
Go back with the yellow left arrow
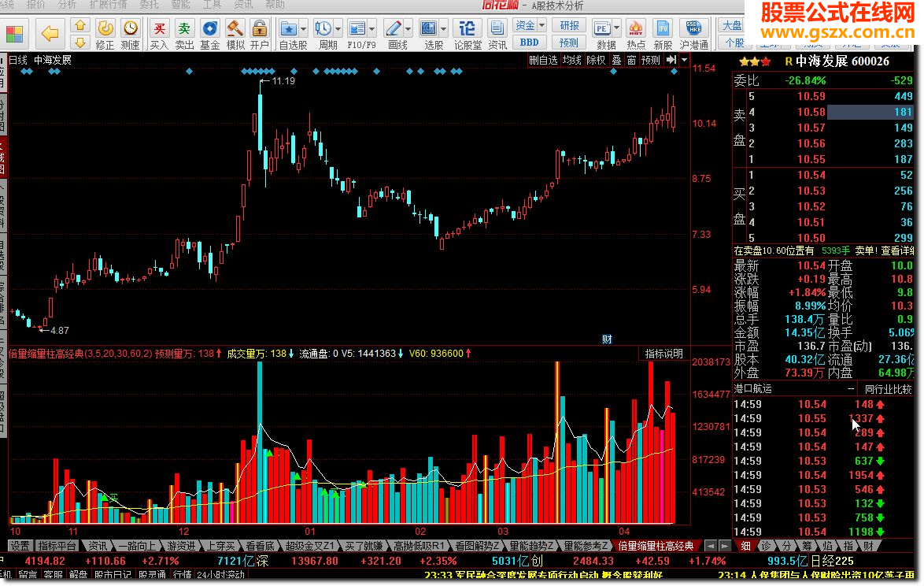click(50, 34)
